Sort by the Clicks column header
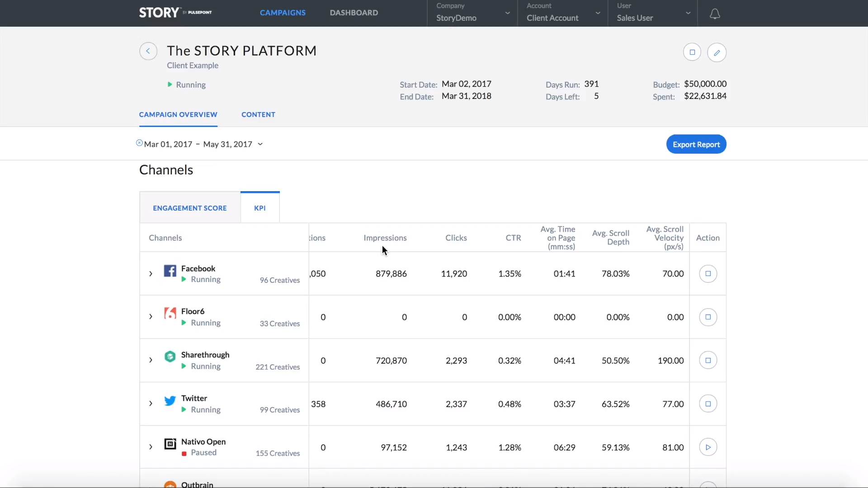This screenshot has width=868, height=488. point(456,238)
